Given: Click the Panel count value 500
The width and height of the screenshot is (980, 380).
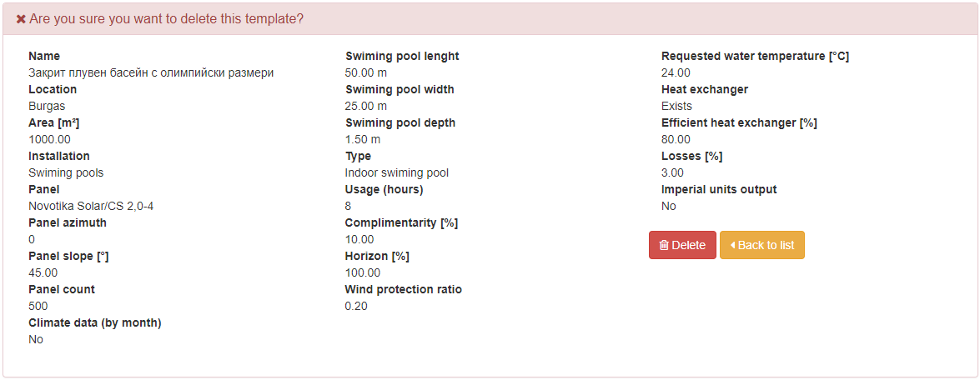Looking at the screenshot, I should pos(38,306).
